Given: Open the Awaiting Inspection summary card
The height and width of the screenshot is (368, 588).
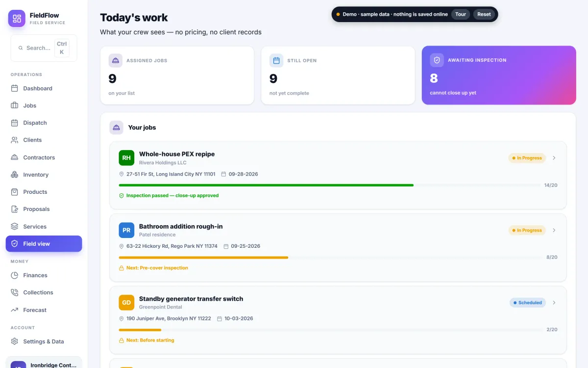Looking at the screenshot, I should pos(499,75).
